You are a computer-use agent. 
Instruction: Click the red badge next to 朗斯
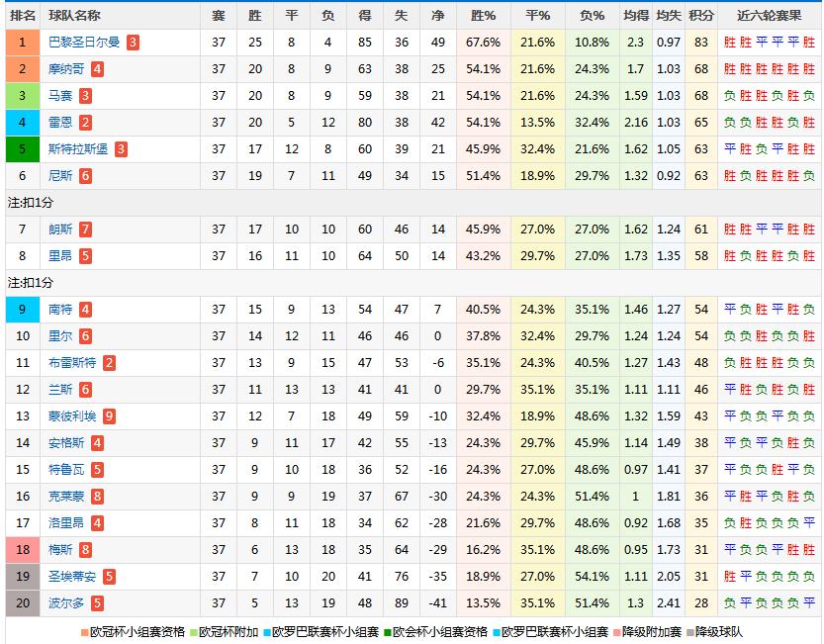tap(85, 230)
